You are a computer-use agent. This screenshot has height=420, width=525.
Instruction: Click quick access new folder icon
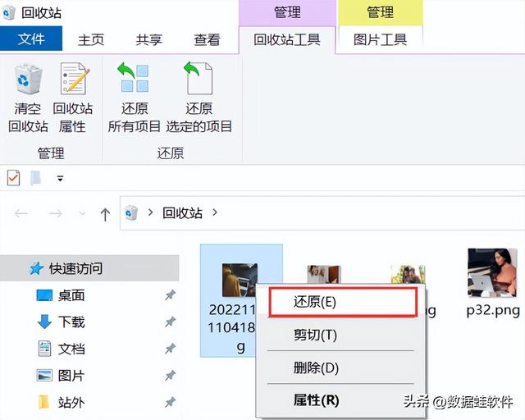click(36, 178)
